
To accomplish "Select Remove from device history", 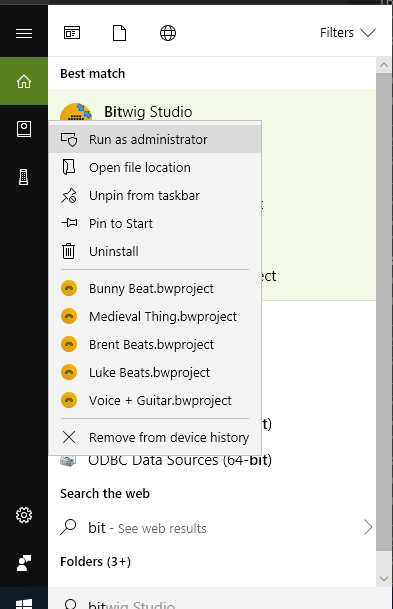I will pyautogui.click(x=155, y=437).
